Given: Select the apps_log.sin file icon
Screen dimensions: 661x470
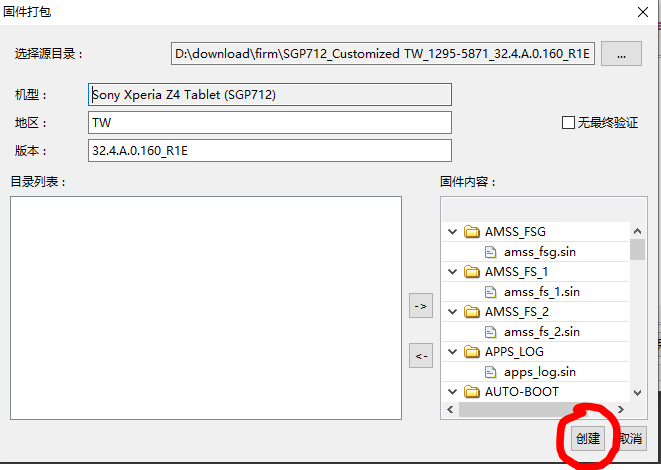Looking at the screenshot, I should tap(491, 372).
